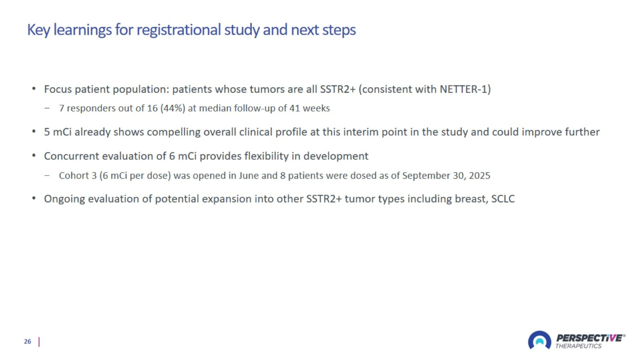Click the 'Cohort 3 (6 mCi per dose)' sub-bullet
The image size is (644, 362).
[x=274, y=176]
